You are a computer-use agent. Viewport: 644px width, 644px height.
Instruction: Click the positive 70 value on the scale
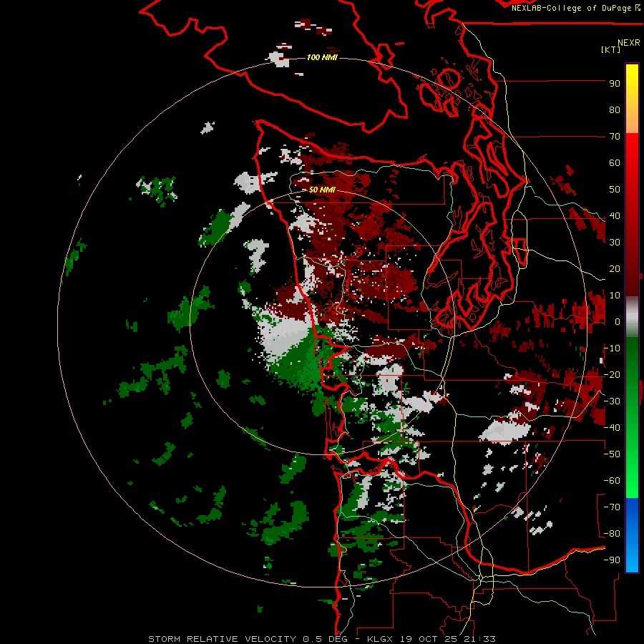pos(615,137)
